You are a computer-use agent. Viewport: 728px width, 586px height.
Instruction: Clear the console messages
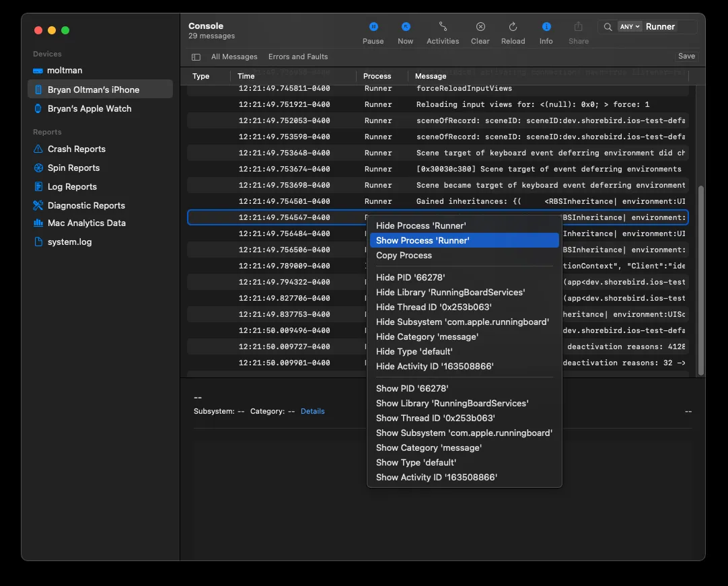click(x=480, y=33)
